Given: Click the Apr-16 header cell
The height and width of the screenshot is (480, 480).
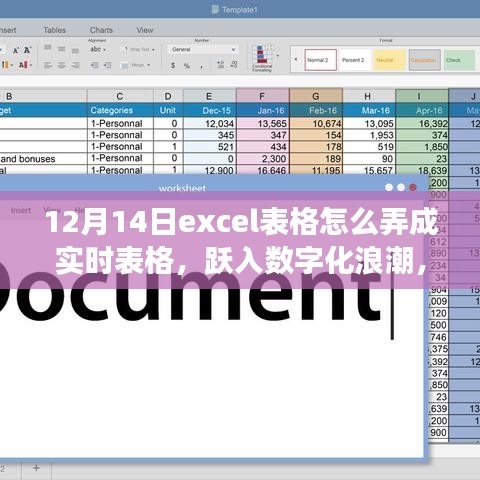Looking at the screenshot, I should coord(422,110).
